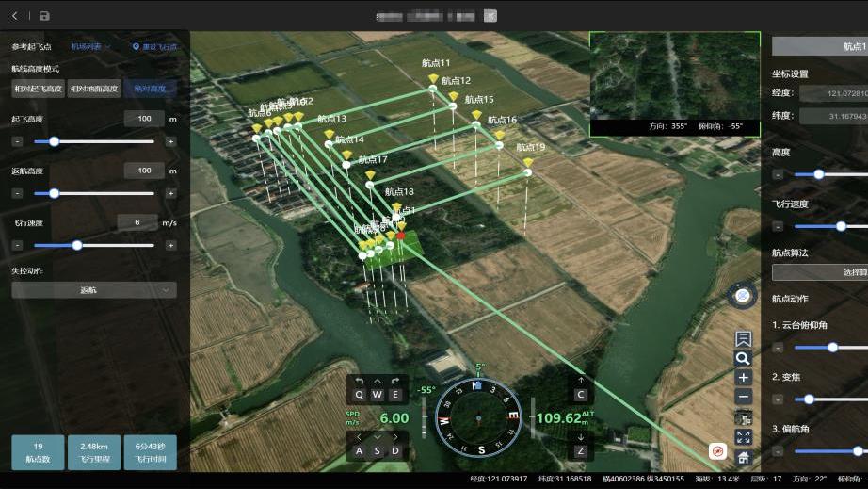Viewport: 868px width, 489px height.
Task: Zoom out the map with the minus icon
Action: (x=743, y=397)
